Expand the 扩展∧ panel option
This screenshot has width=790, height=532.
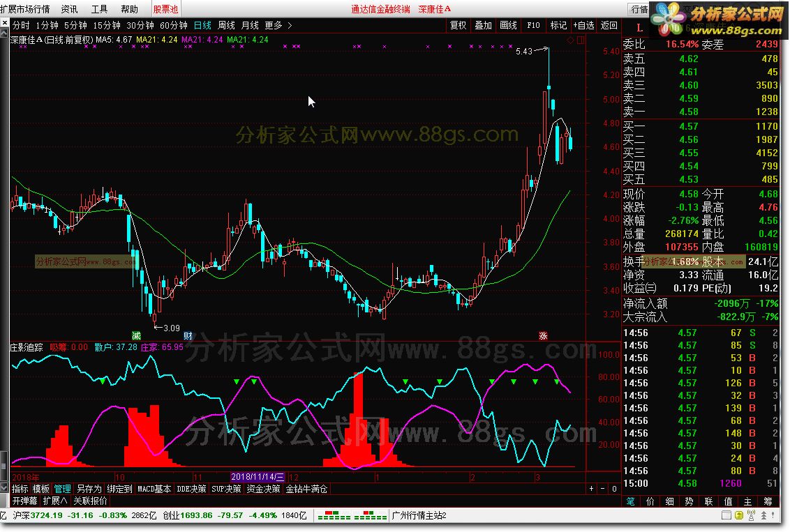pos(55,501)
